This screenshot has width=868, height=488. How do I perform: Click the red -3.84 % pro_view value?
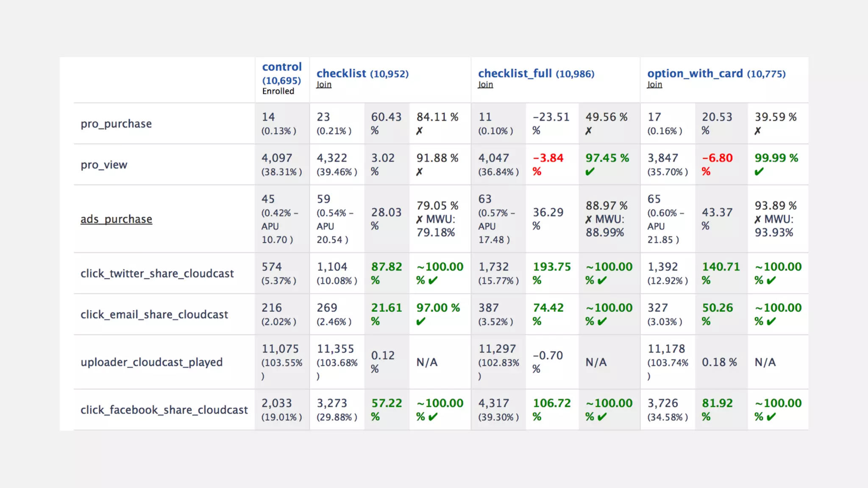[548, 158]
